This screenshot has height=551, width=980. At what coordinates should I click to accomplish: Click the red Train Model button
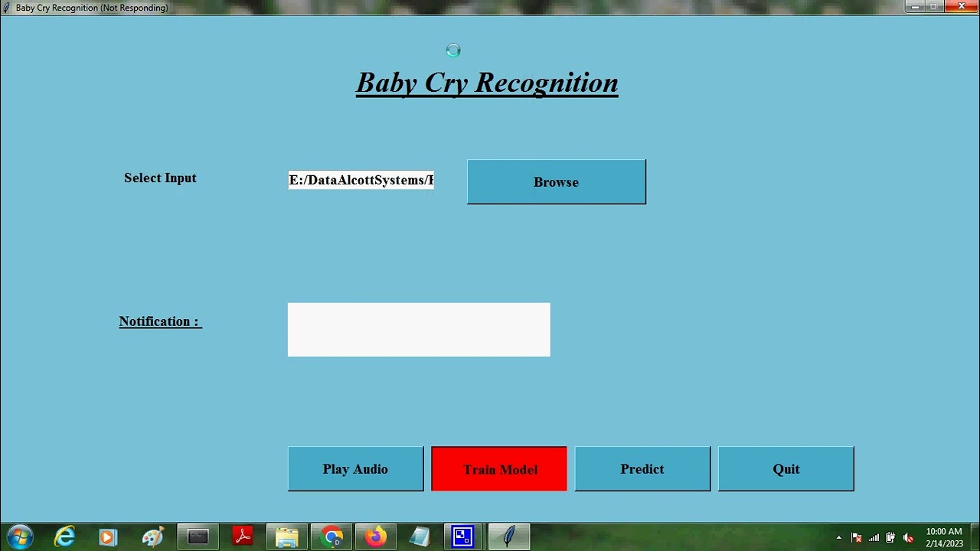coord(499,469)
